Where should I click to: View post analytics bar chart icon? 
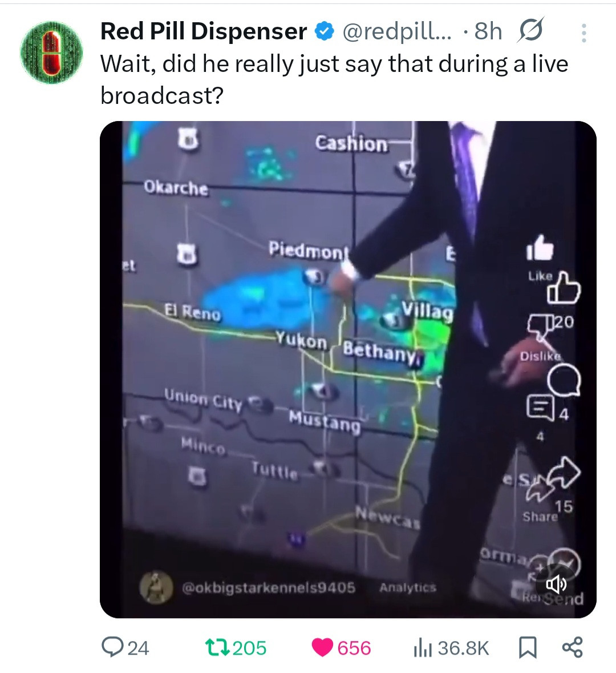point(423,648)
